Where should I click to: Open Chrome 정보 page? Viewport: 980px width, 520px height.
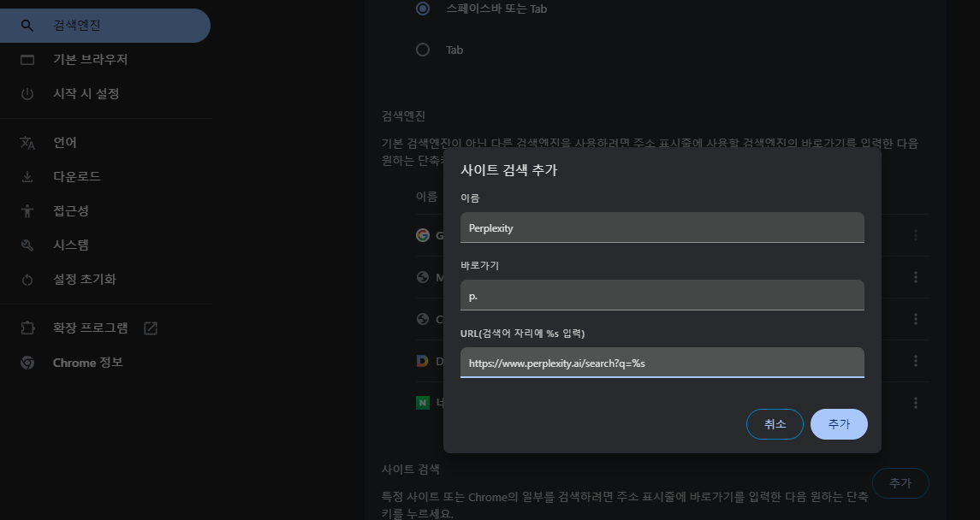[87, 363]
